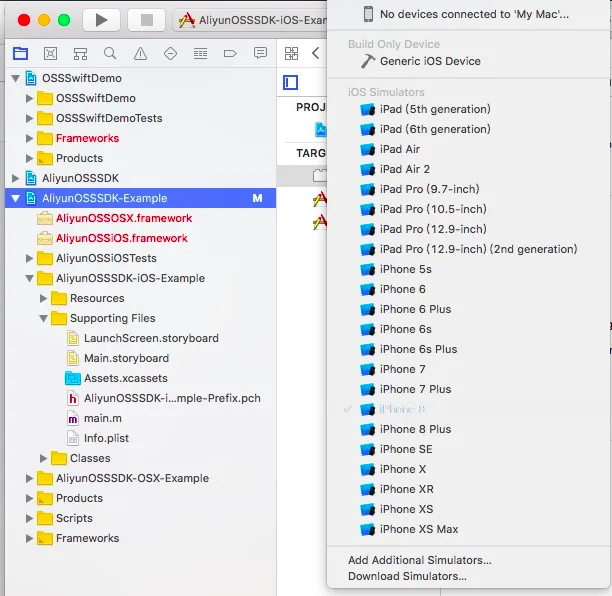Collapse the AliyunOSSSDK-Example project
The height and width of the screenshot is (596, 612).
coord(16,198)
